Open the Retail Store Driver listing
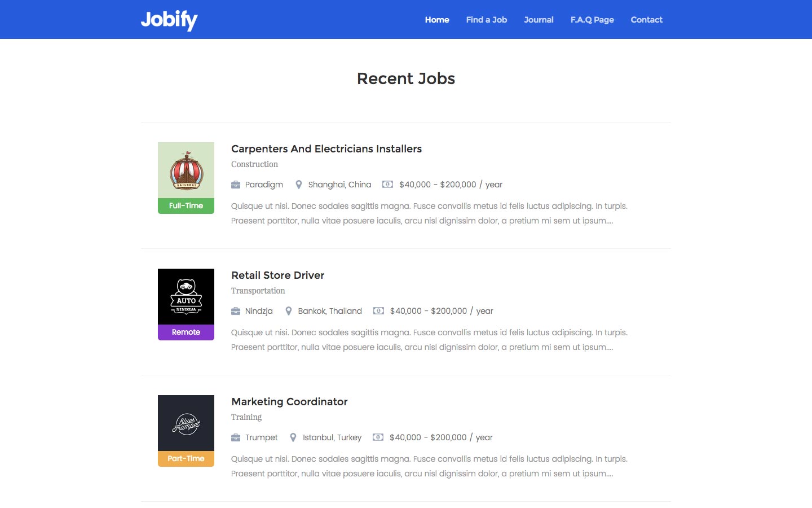Viewport: 812px width, 508px height. click(277, 275)
